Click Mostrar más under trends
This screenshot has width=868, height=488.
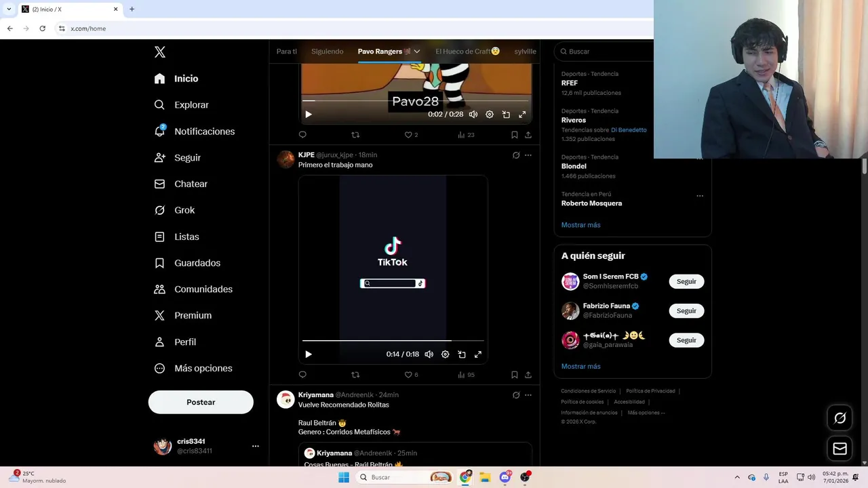[x=580, y=225]
